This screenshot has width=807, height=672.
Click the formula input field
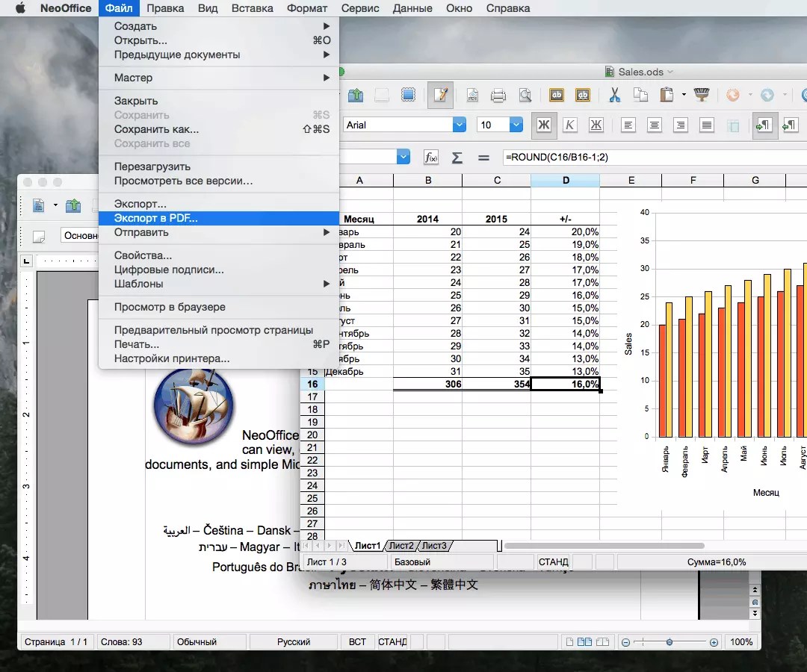pos(655,158)
